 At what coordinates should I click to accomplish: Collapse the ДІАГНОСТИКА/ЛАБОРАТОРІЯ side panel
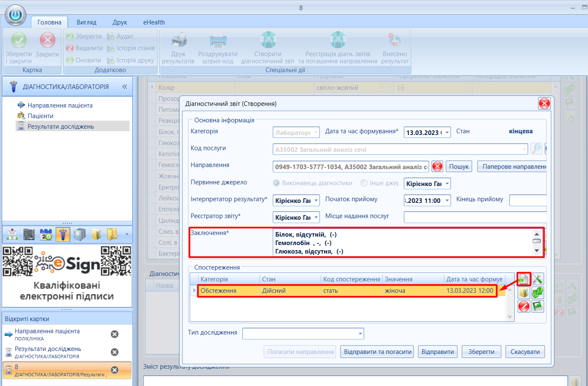(x=125, y=86)
